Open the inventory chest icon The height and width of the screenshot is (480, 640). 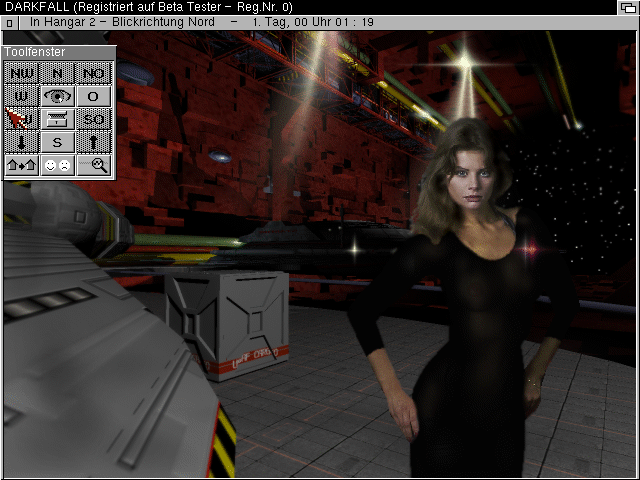click(x=57, y=119)
